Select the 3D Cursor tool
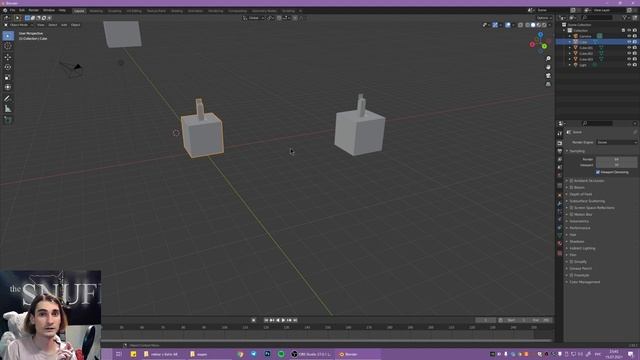This screenshot has width=640, height=360. [x=8, y=46]
